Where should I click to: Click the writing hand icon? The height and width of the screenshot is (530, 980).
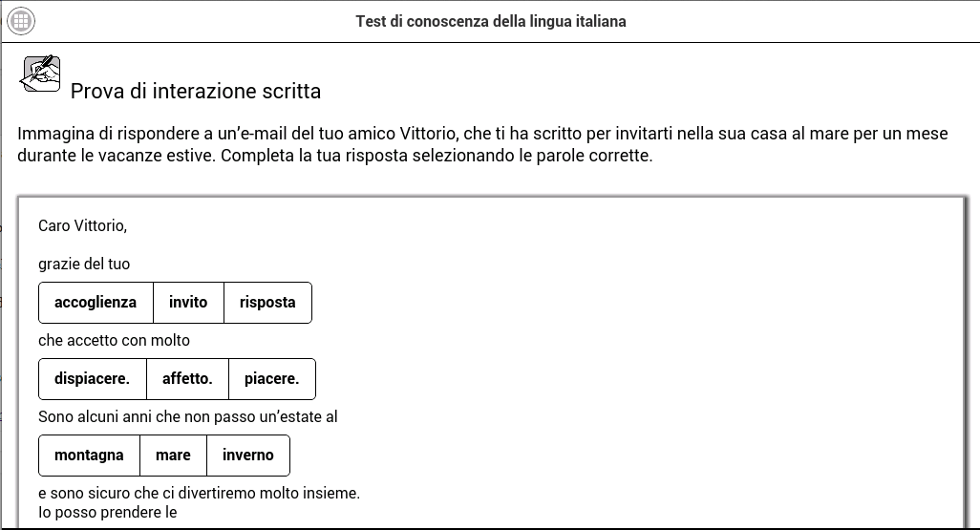(x=41, y=74)
